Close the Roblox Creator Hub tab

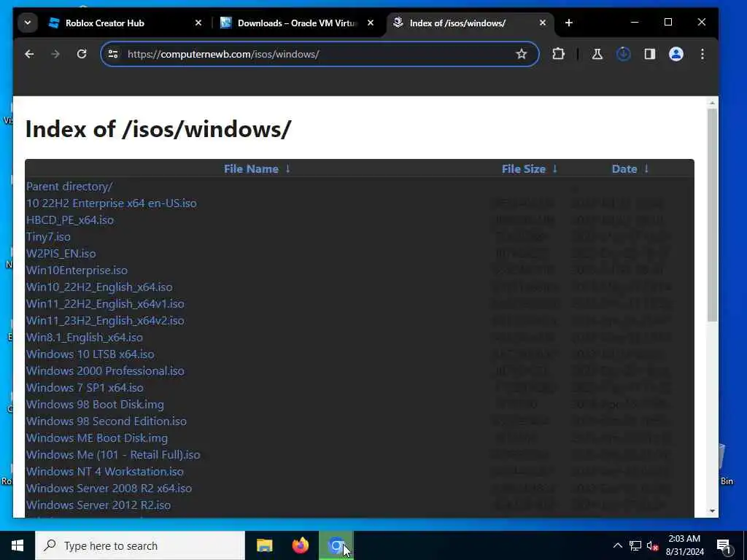[198, 23]
